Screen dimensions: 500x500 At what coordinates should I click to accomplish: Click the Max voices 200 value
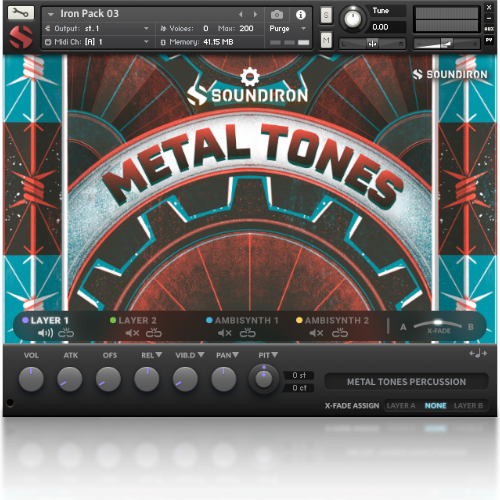click(x=246, y=29)
